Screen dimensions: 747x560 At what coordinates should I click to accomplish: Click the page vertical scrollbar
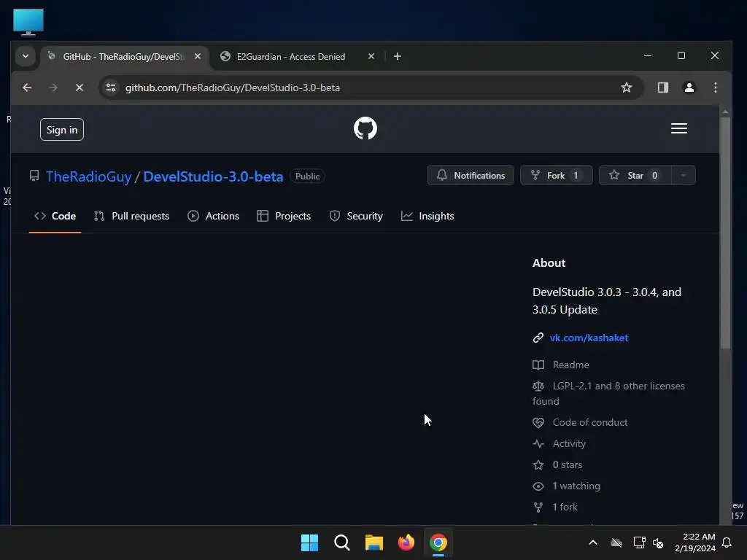(725, 233)
